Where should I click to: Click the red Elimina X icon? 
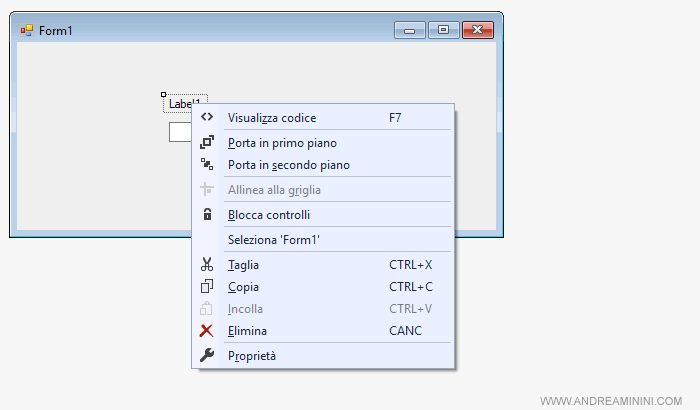pyautogui.click(x=207, y=330)
